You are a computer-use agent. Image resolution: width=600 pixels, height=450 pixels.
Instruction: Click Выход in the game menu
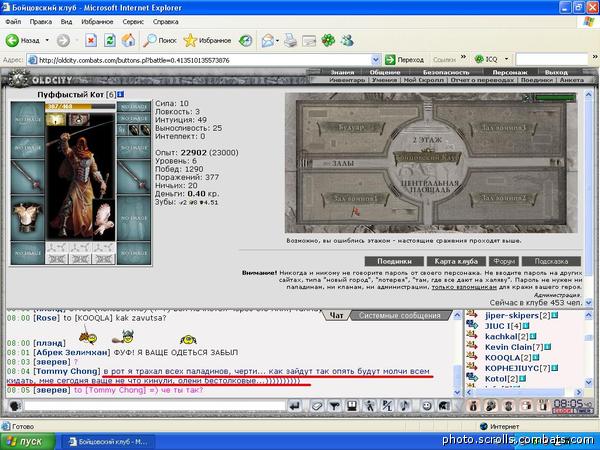(x=556, y=72)
